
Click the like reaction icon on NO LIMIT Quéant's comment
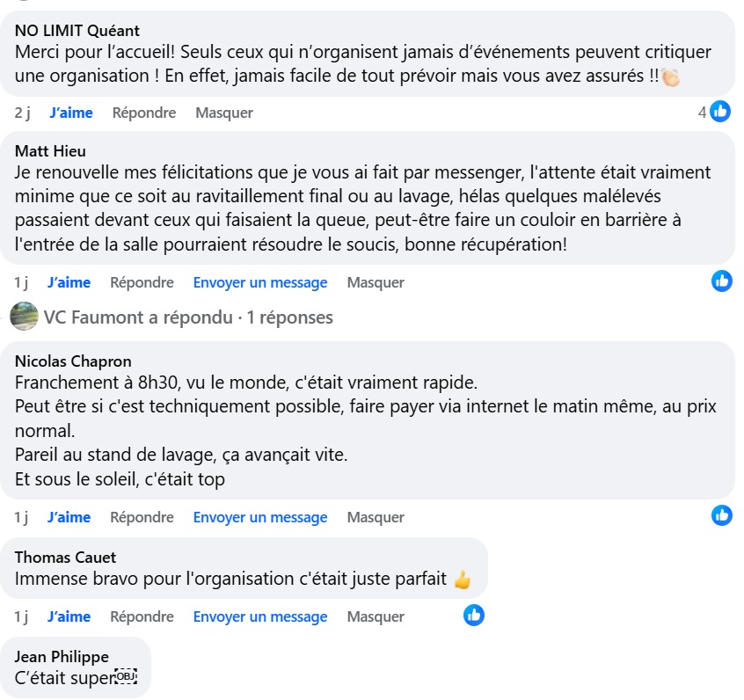tap(720, 112)
